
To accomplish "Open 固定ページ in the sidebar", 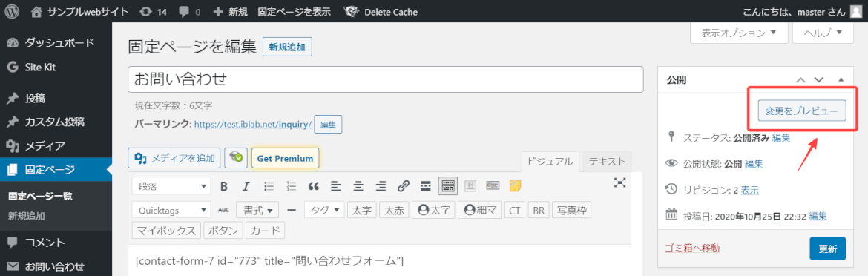I will (x=56, y=170).
